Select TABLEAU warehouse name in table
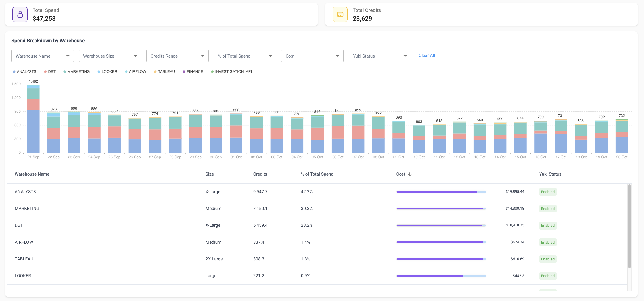The image size is (644, 301). coord(24,259)
